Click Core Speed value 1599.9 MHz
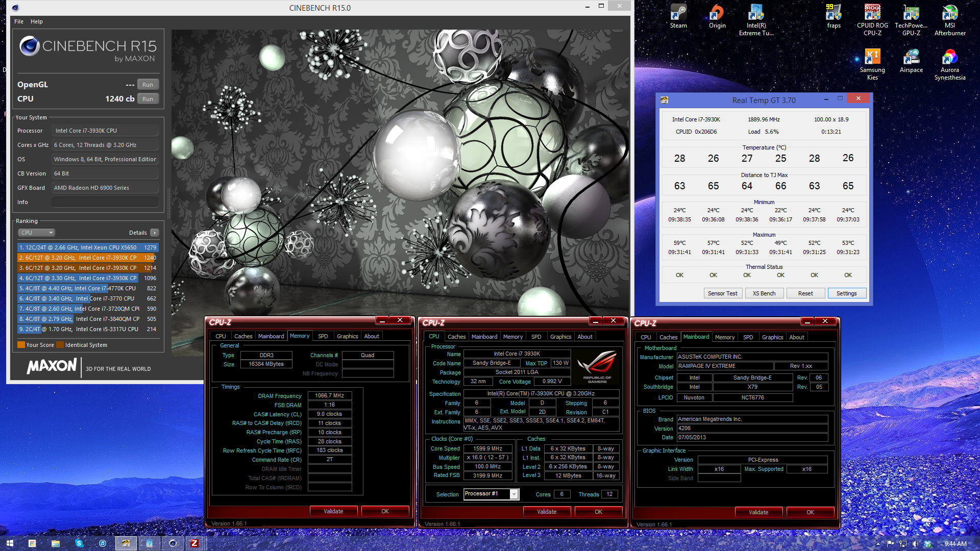The image size is (980, 551). pos(488,449)
